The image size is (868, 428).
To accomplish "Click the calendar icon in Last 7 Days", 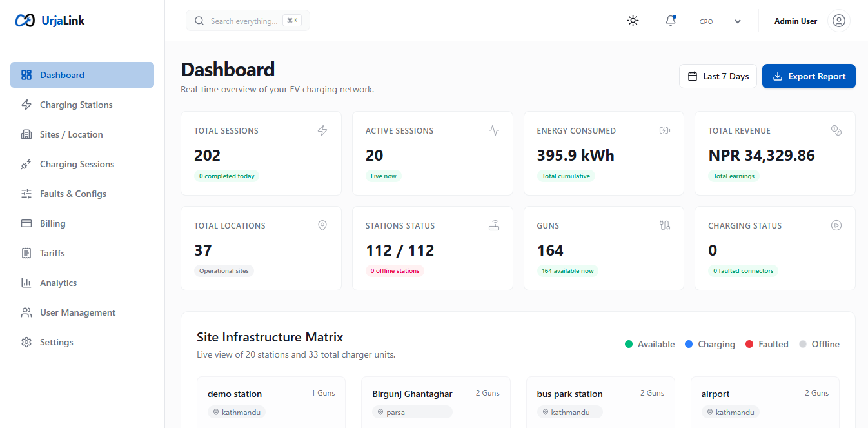I will (x=693, y=76).
